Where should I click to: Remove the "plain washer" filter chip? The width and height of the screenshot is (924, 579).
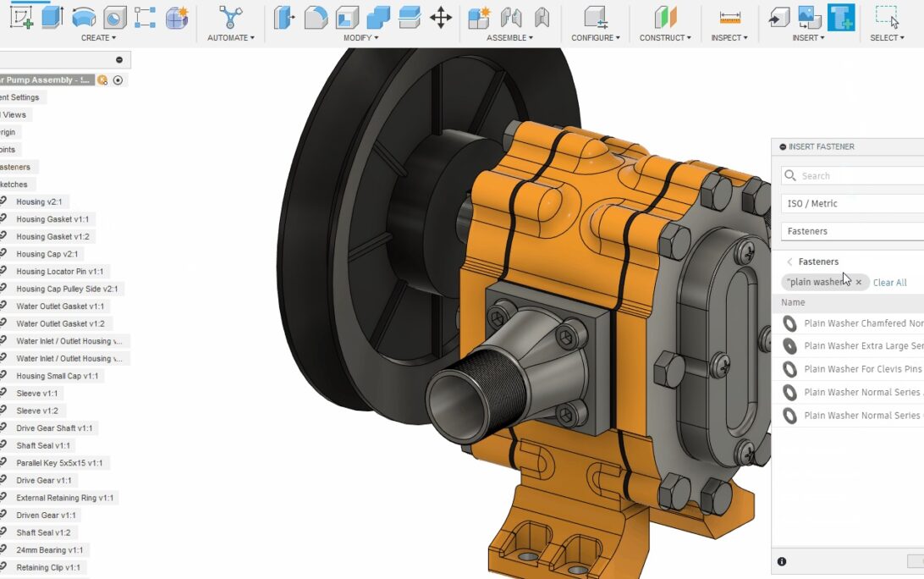point(858,283)
